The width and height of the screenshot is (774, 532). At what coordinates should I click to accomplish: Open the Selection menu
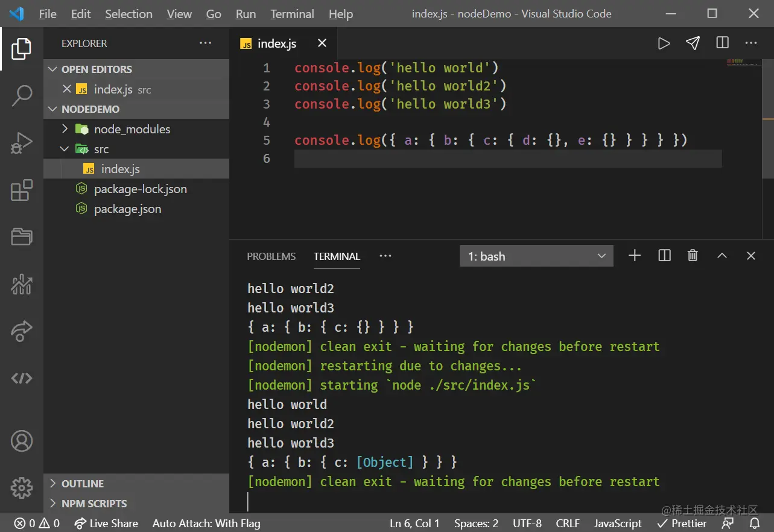tap(128, 14)
